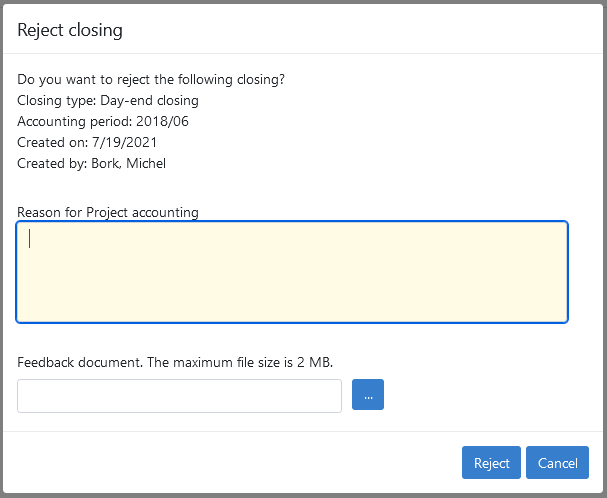The width and height of the screenshot is (607, 498).
Task: Select the "Day-end closing" value text
Action: pos(151,101)
